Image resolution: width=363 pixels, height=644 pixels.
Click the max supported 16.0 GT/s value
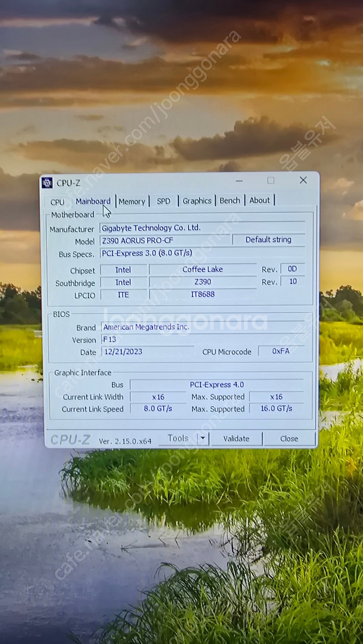click(276, 409)
